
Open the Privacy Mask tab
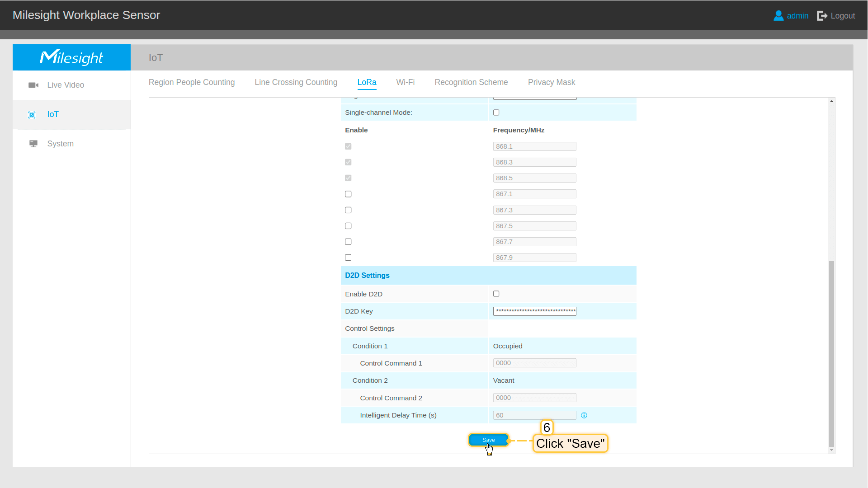click(551, 82)
